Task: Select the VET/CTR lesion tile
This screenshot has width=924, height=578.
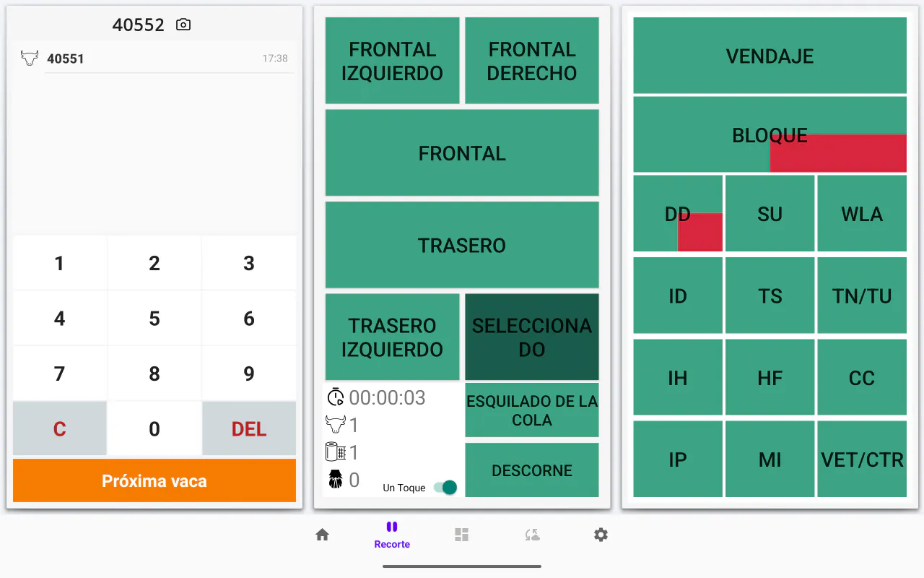Action: 862,460
